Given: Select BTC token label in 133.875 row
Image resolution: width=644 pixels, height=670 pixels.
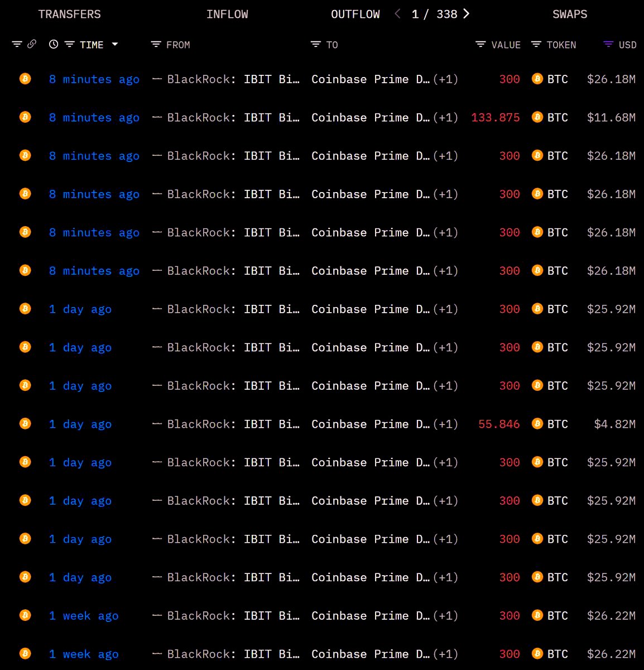Looking at the screenshot, I should pyautogui.click(x=558, y=118).
